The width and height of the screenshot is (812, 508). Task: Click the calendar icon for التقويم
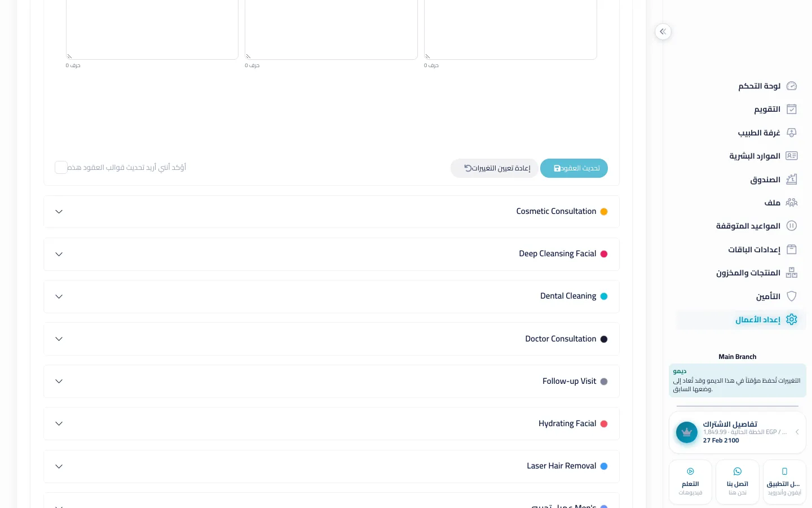coord(792,109)
